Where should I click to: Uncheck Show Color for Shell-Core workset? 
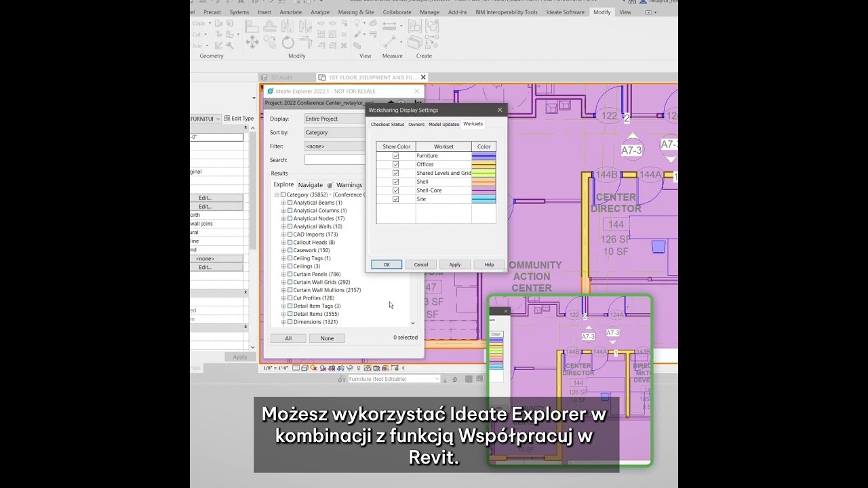(x=396, y=190)
